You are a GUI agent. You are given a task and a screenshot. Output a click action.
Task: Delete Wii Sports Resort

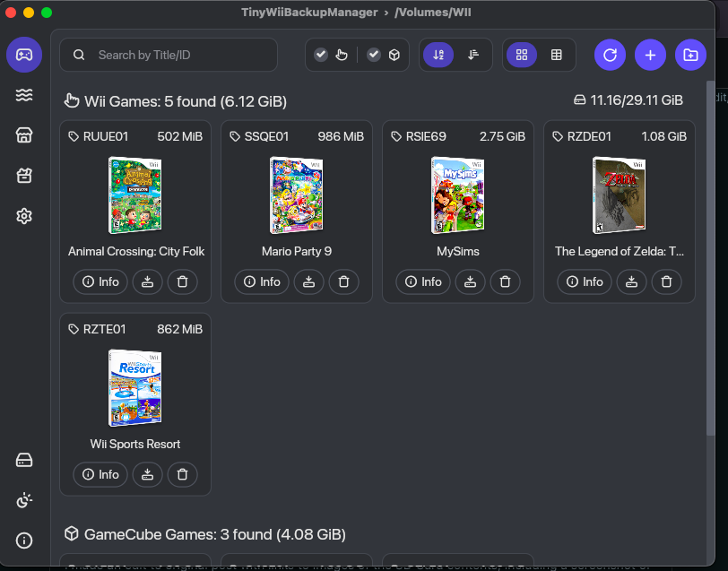click(x=183, y=474)
